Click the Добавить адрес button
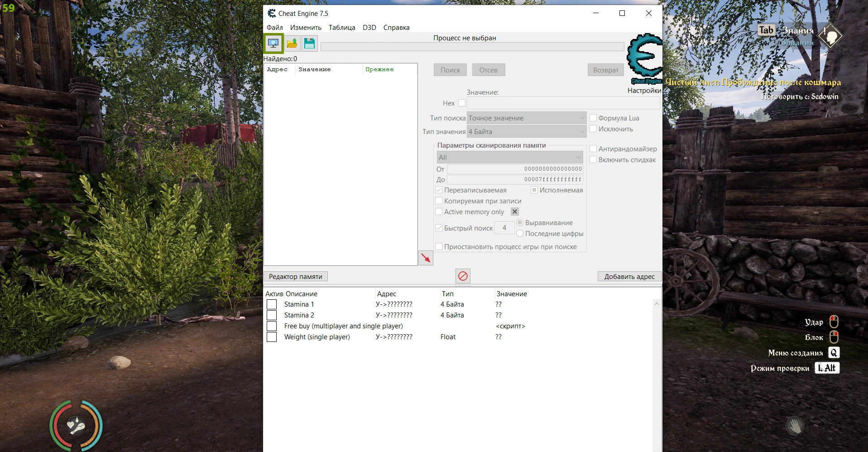The height and width of the screenshot is (452, 868). coord(629,276)
